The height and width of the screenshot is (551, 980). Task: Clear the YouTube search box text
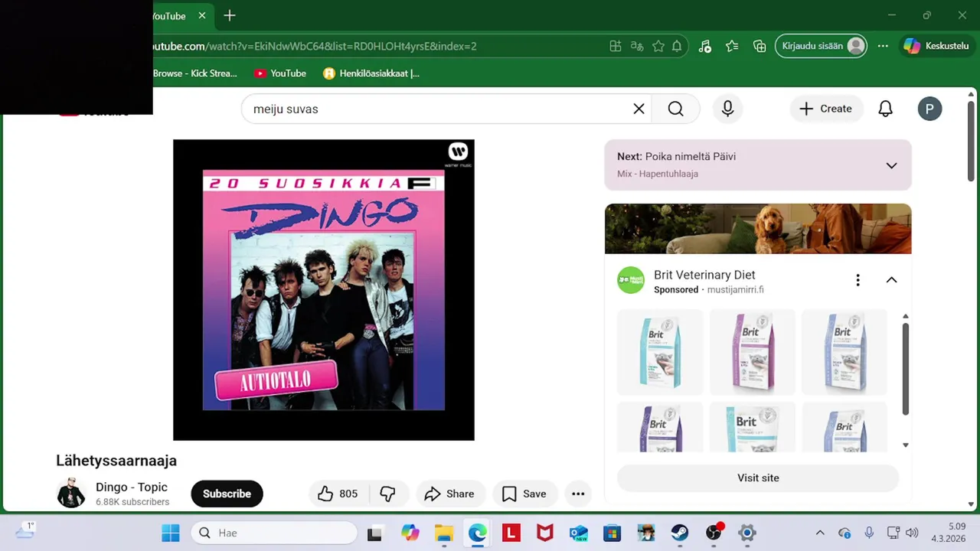point(639,109)
